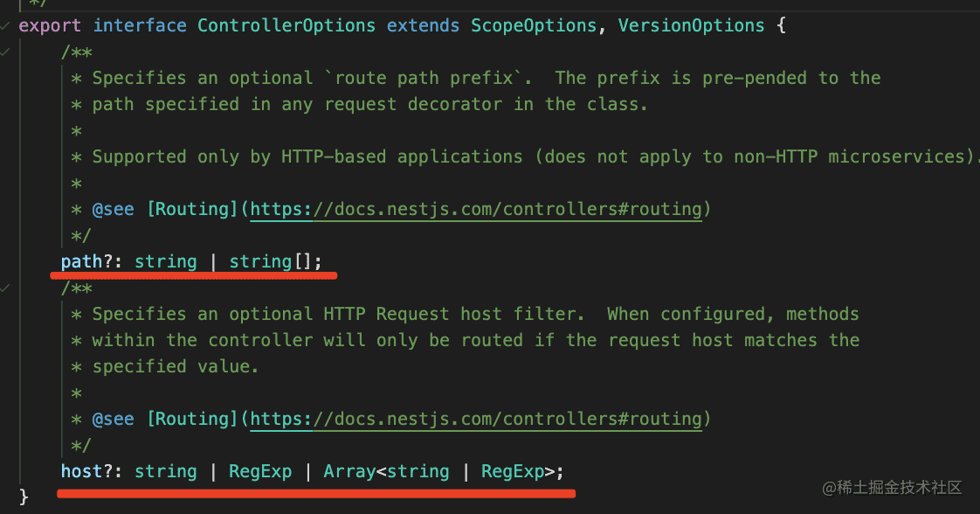Place cursor on the path property
Image resolution: width=980 pixels, height=514 pixels.
[77, 261]
